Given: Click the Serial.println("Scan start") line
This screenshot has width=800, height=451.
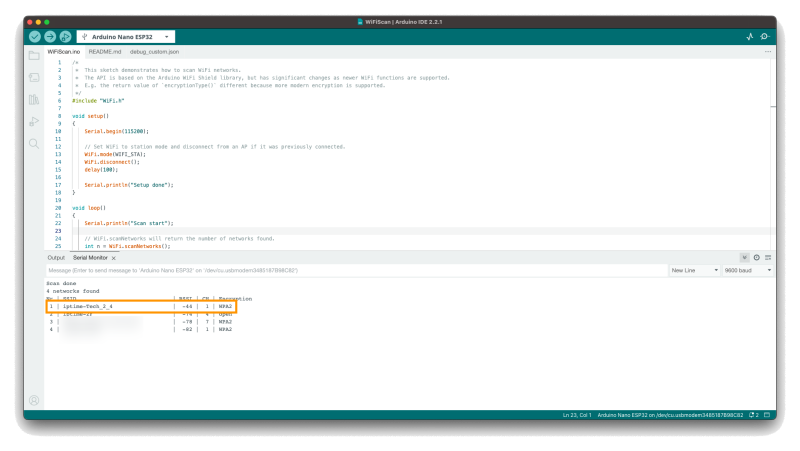Looking at the screenshot, I should coord(129,223).
